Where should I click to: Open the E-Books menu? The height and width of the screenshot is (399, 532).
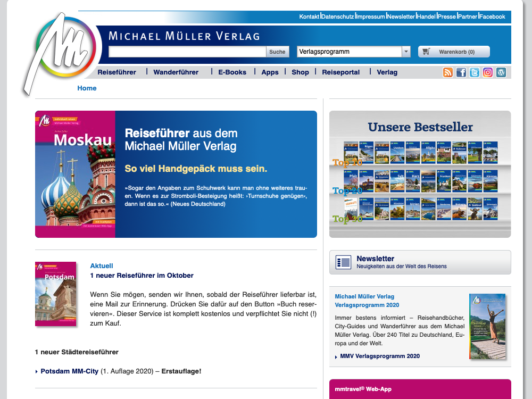click(x=232, y=72)
